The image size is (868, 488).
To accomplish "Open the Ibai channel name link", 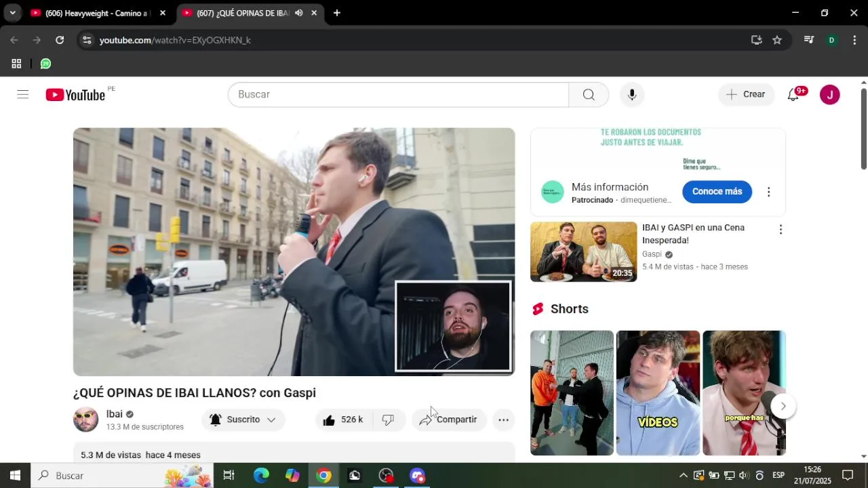I will coord(114,414).
